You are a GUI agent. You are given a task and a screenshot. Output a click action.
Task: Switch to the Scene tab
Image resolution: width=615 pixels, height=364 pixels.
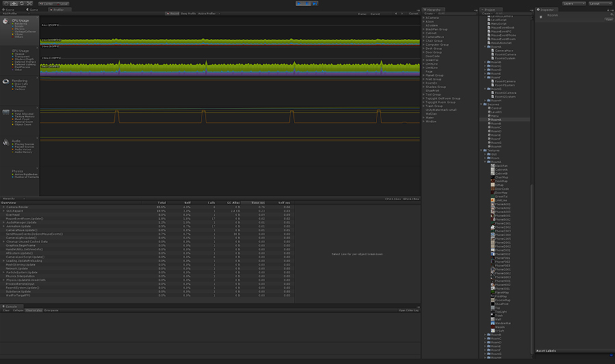(8, 10)
